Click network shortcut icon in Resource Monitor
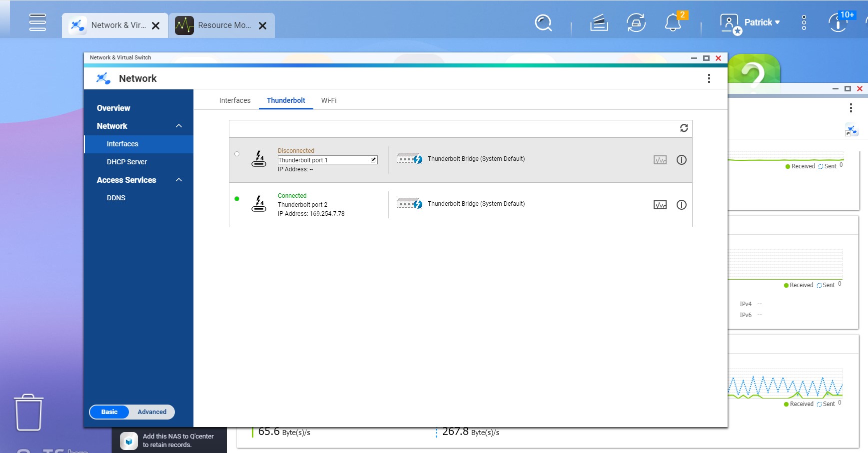 point(852,130)
